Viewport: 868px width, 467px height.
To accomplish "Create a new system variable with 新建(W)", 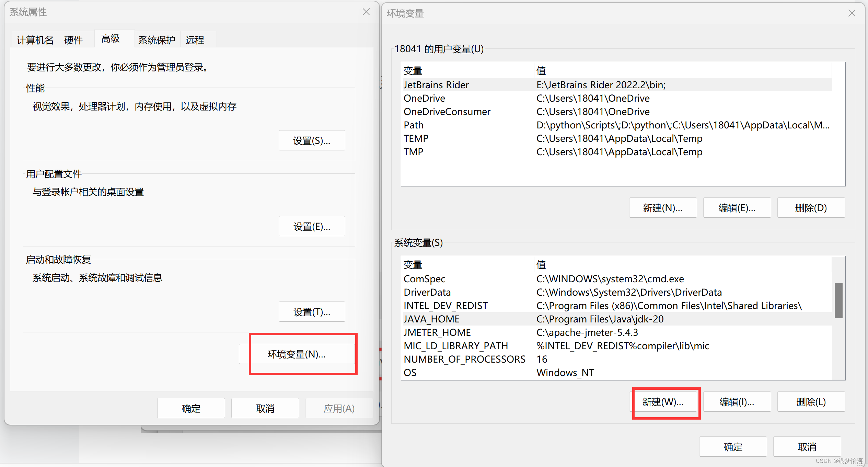I will [x=665, y=402].
